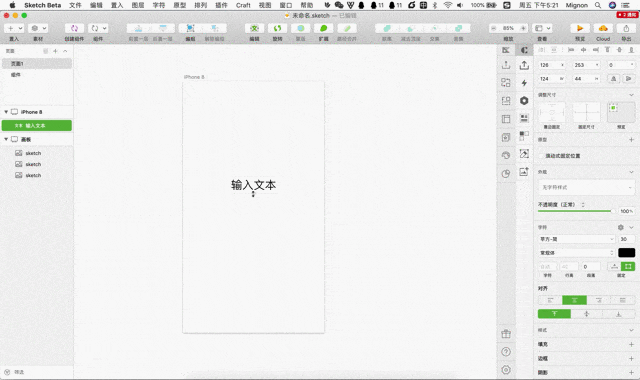The image size is (640, 380).
Task: Add a shadow with the plus button
Action: coord(631,372)
